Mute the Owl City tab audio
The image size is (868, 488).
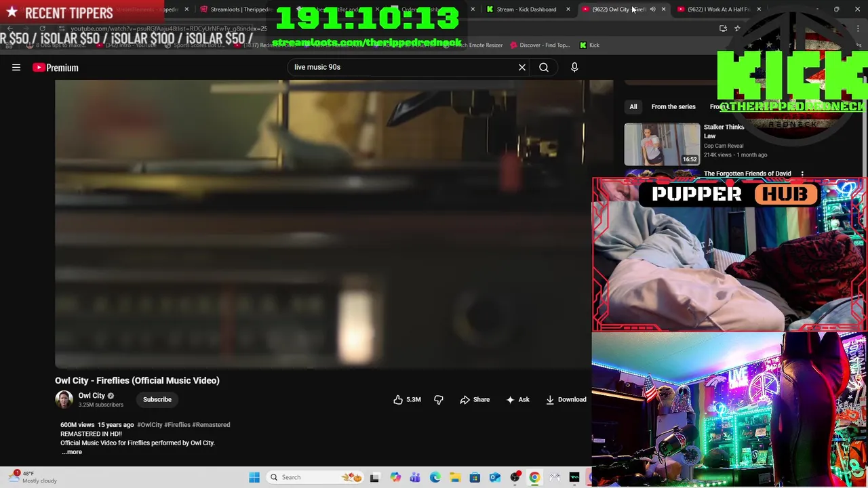(x=652, y=9)
